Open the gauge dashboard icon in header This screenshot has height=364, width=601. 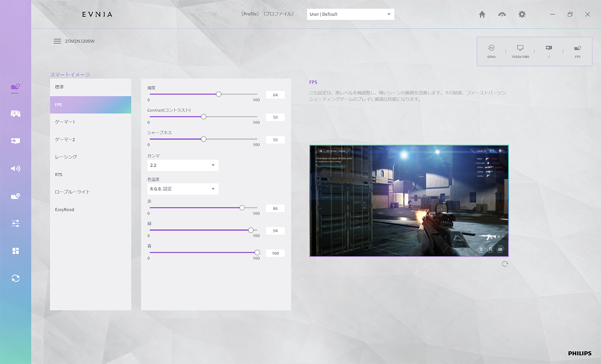click(x=502, y=15)
